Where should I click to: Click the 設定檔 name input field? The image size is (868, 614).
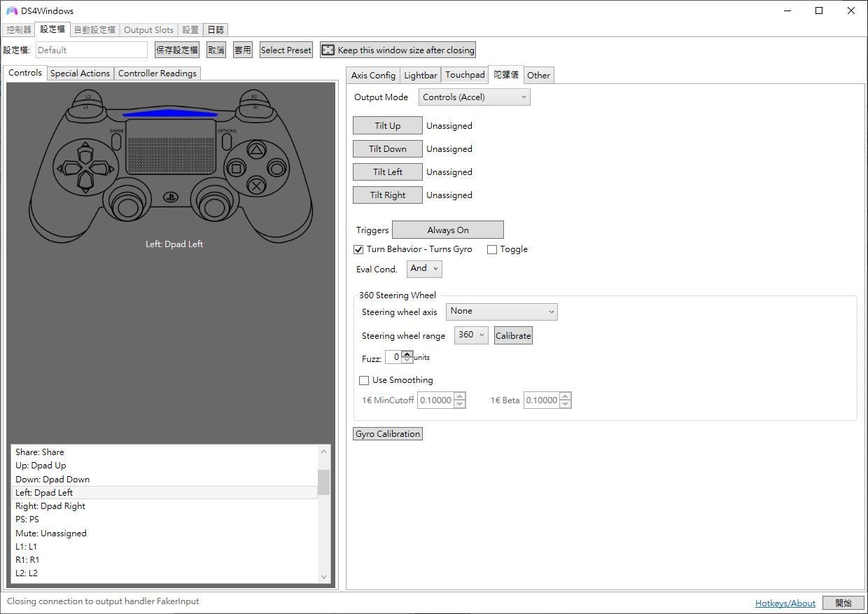pyautogui.click(x=92, y=50)
